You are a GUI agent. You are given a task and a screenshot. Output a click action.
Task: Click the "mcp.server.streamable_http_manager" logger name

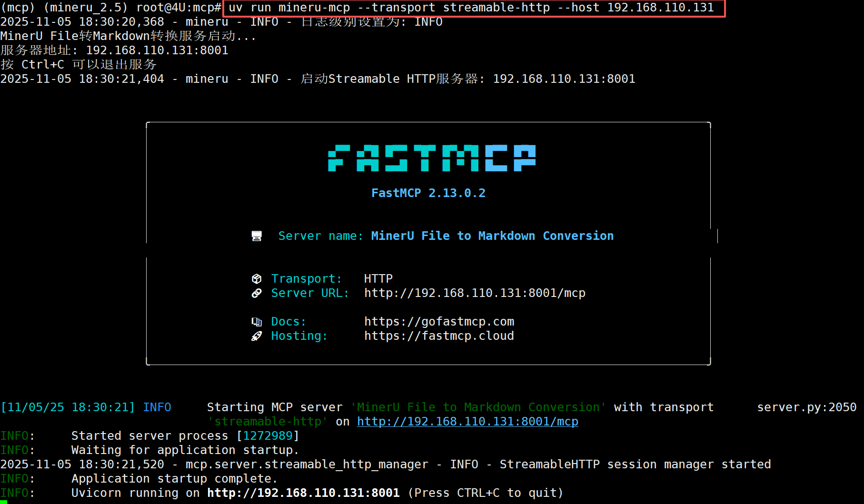(x=307, y=464)
